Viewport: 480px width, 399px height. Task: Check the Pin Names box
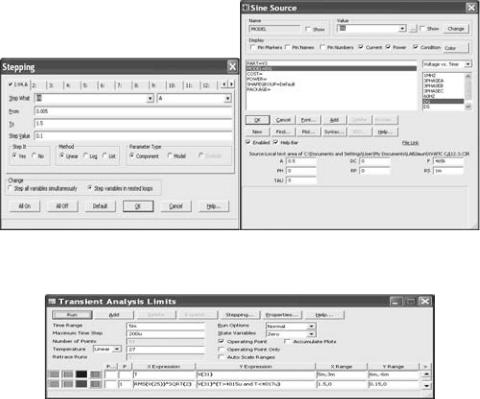coord(287,47)
